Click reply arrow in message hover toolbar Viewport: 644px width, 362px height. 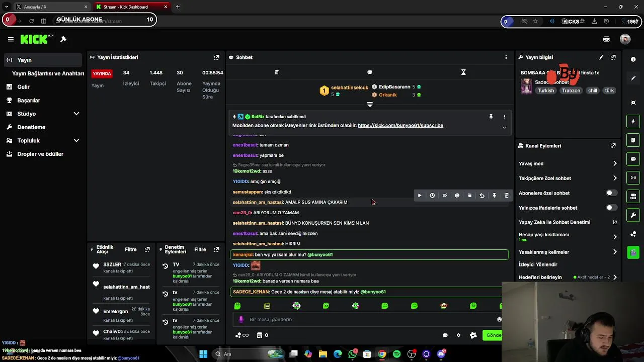tap(482, 196)
